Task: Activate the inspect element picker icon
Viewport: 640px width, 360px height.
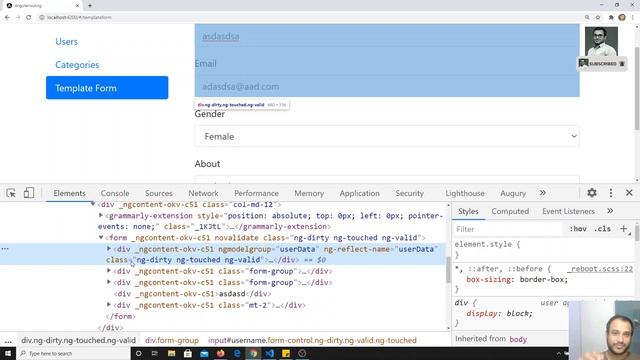Action: [x=11, y=193]
